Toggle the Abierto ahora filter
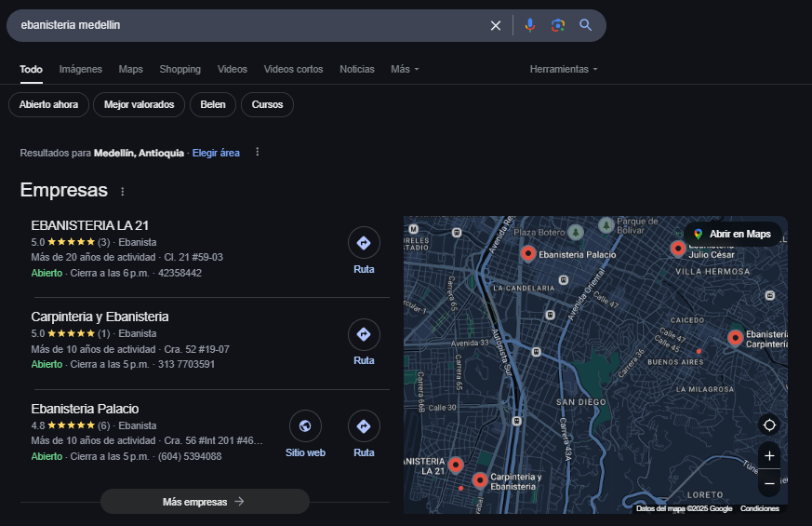 tap(48, 105)
